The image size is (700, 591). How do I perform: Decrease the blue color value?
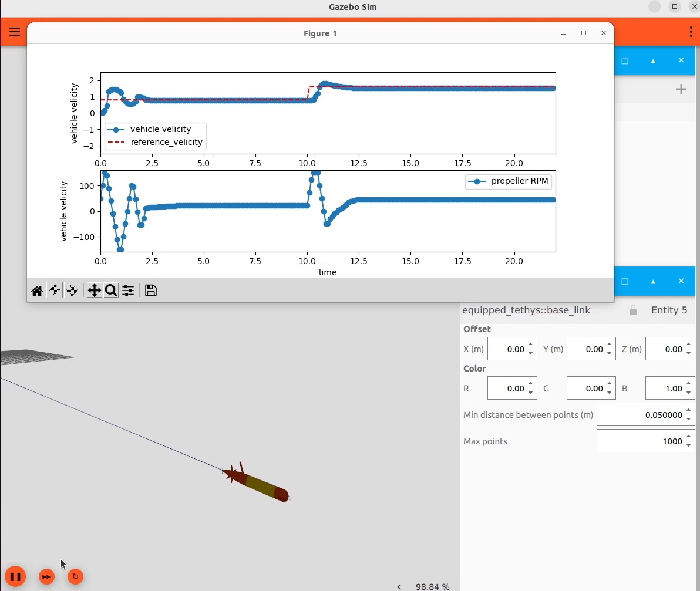[688, 393]
